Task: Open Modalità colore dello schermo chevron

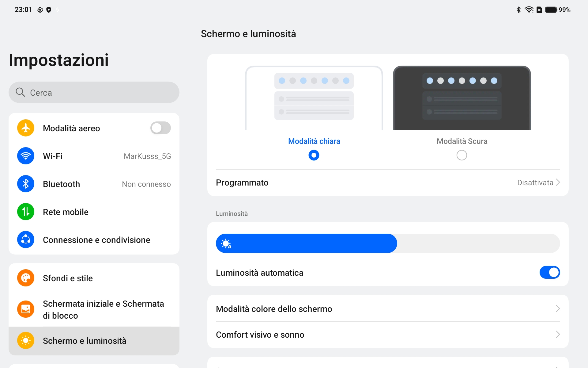Action: tap(558, 309)
